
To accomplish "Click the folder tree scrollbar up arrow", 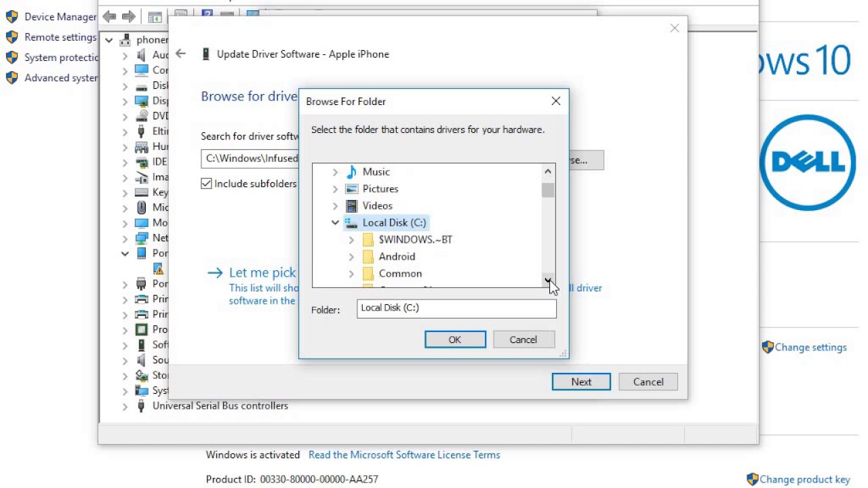I will click(x=548, y=172).
